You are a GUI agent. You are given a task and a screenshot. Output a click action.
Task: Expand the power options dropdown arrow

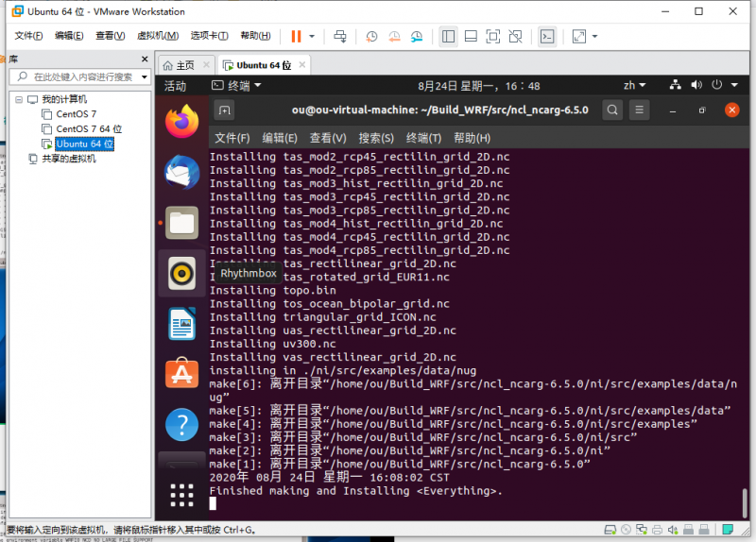tap(312, 36)
